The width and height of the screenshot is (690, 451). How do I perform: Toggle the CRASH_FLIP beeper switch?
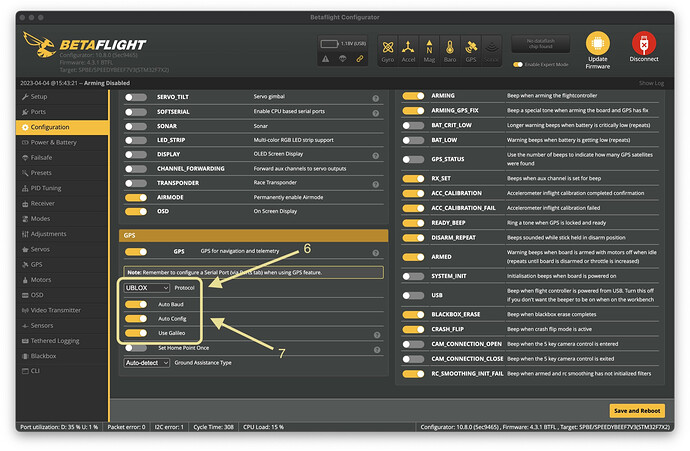pyautogui.click(x=413, y=330)
